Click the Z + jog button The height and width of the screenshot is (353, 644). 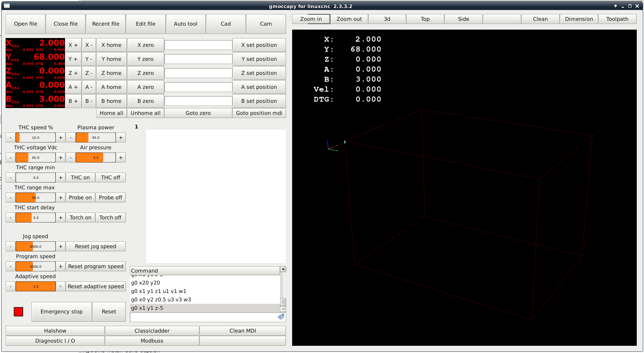pos(73,73)
